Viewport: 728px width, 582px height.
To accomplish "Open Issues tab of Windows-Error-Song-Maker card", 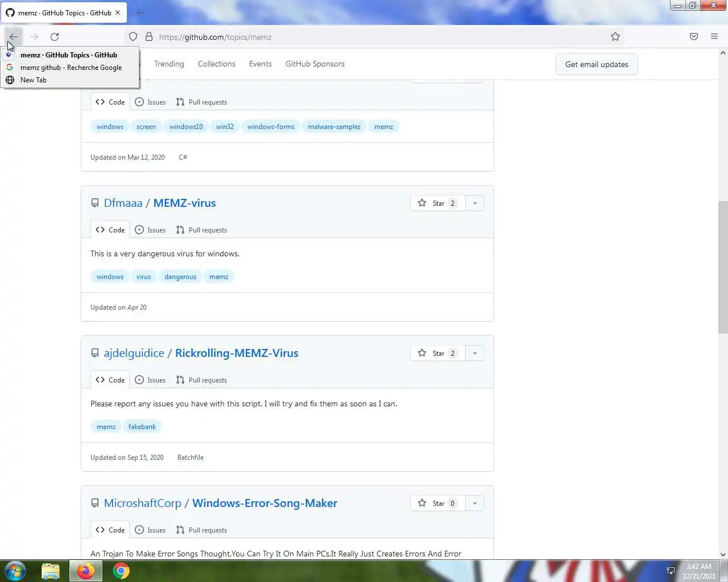I will [x=151, y=530].
